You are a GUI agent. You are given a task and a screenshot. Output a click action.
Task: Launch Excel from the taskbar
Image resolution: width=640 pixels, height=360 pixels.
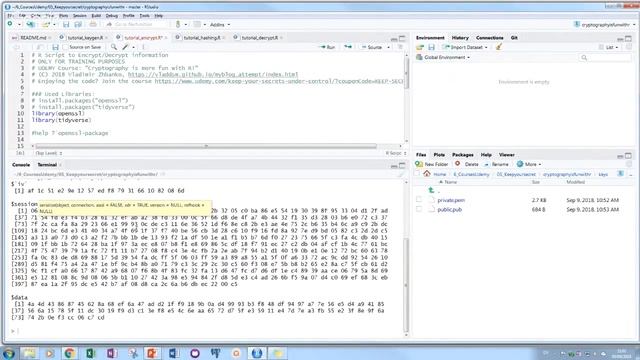tap(90, 353)
